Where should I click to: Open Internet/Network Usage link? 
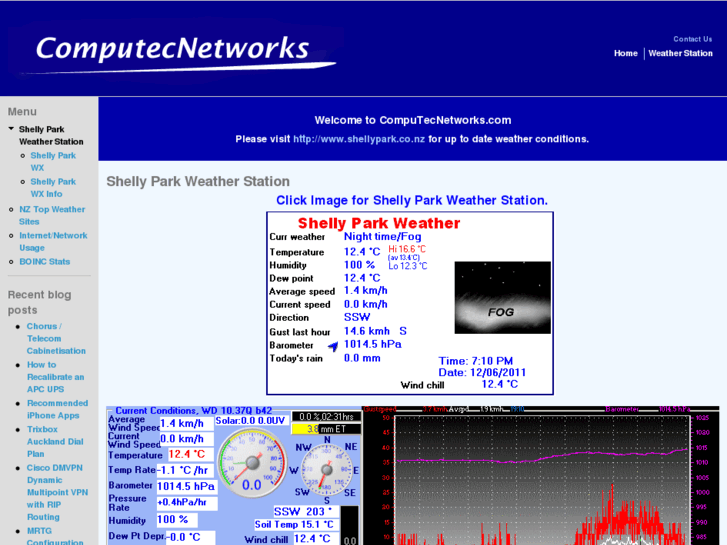pyautogui.click(x=53, y=241)
